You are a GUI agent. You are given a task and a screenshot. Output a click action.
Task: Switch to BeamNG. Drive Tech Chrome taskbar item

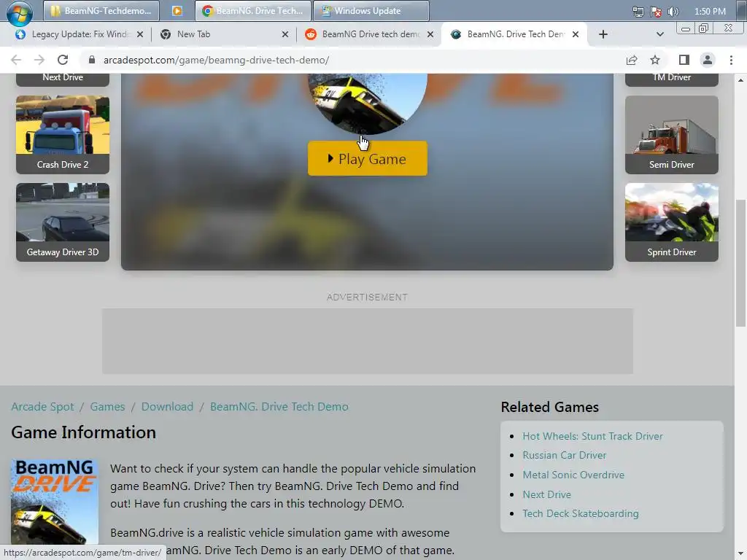pyautogui.click(x=253, y=10)
